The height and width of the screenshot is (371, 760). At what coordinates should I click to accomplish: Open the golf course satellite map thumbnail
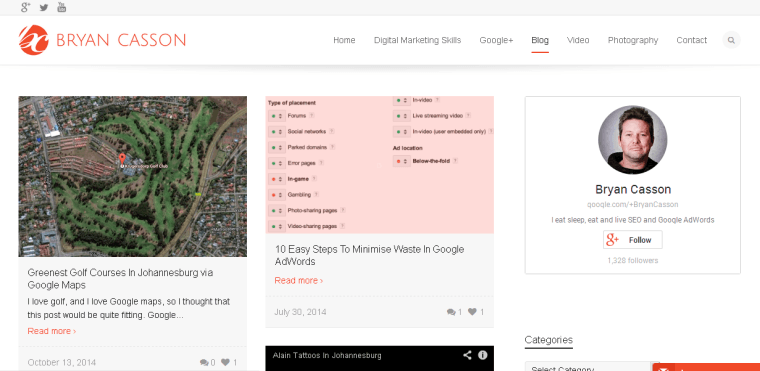pos(132,176)
